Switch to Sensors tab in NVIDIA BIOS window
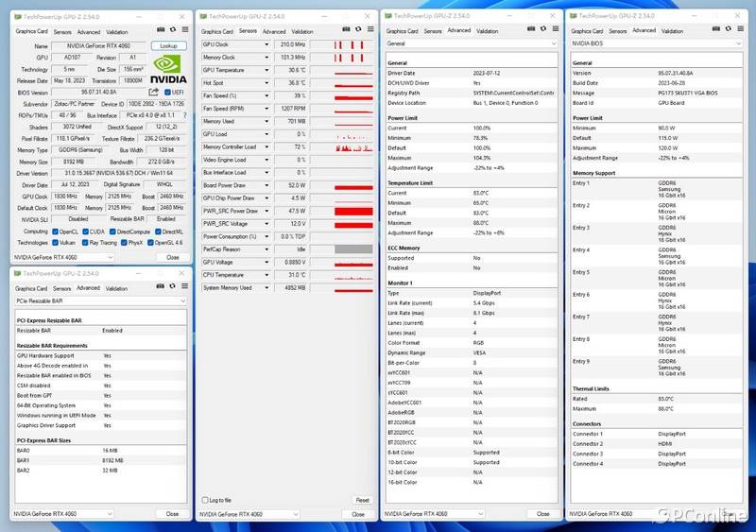This screenshot has width=756, height=532. [x=618, y=31]
